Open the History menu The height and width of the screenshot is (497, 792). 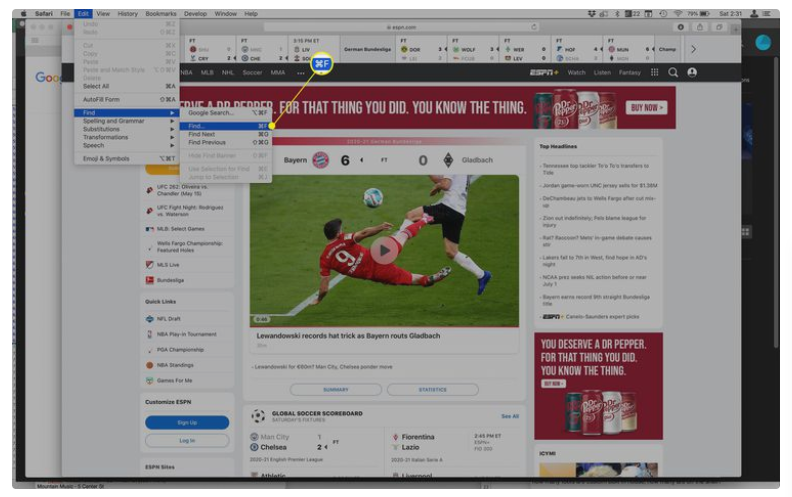127,14
